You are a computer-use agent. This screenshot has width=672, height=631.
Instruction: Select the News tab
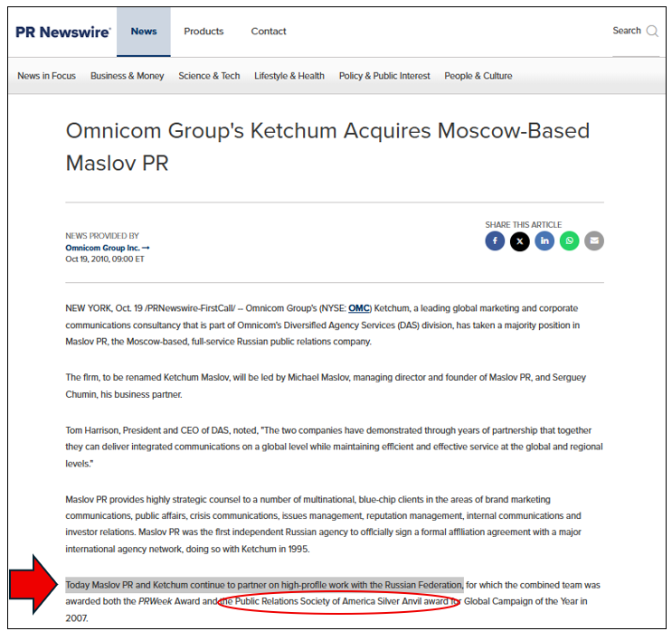click(x=144, y=32)
